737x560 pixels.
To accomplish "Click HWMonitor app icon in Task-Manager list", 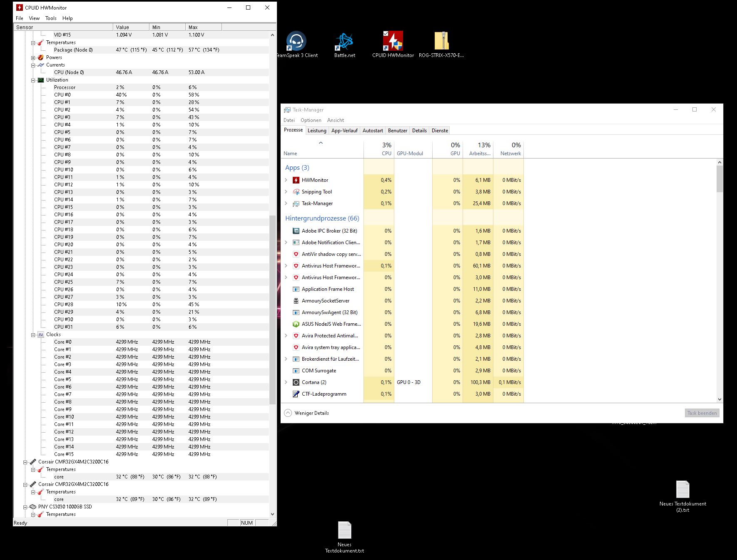I will pyautogui.click(x=296, y=180).
